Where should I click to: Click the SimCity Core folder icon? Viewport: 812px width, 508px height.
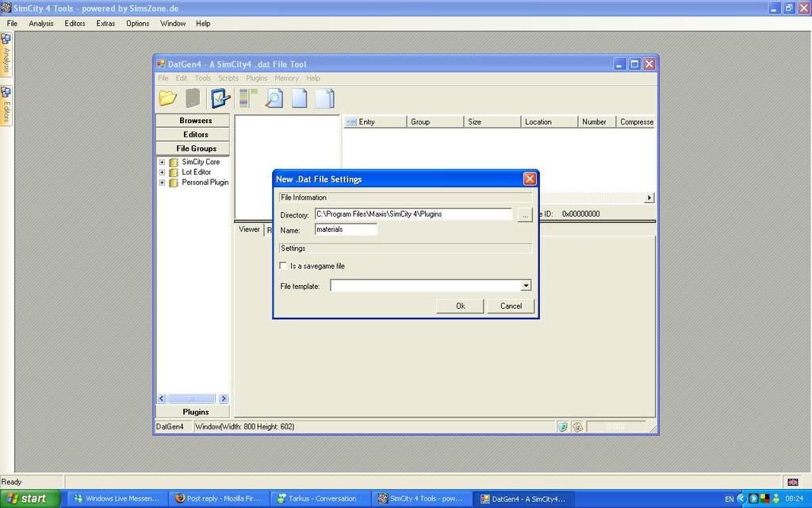[174, 162]
